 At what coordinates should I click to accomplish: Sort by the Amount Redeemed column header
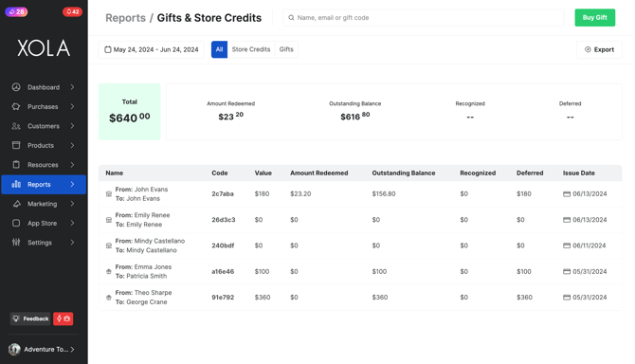pos(319,173)
